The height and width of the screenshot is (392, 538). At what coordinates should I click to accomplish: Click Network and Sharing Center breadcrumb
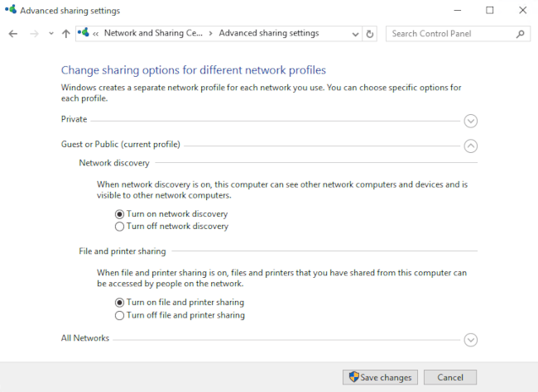pyautogui.click(x=153, y=34)
